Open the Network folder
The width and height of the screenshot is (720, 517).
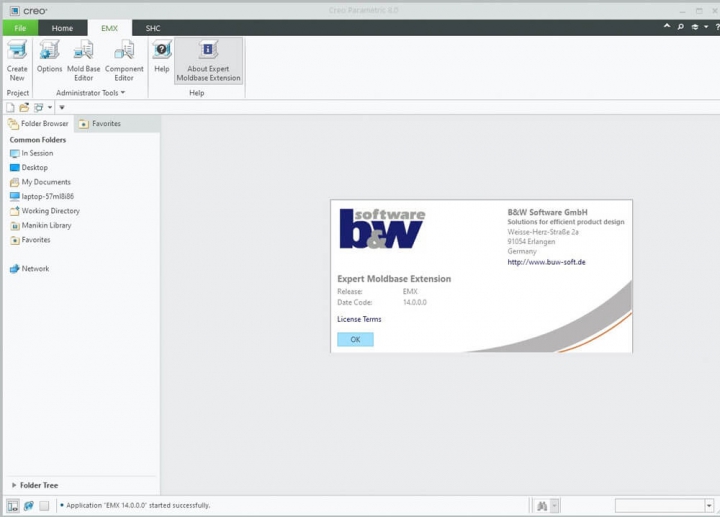29,269
